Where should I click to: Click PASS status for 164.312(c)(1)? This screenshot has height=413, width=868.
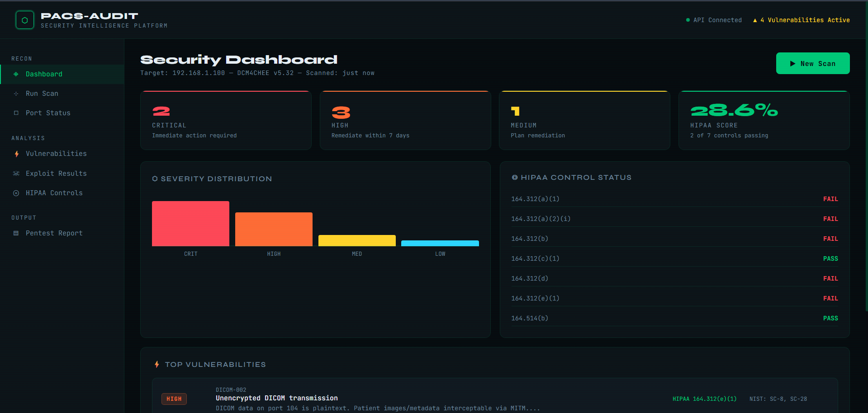[830, 259]
